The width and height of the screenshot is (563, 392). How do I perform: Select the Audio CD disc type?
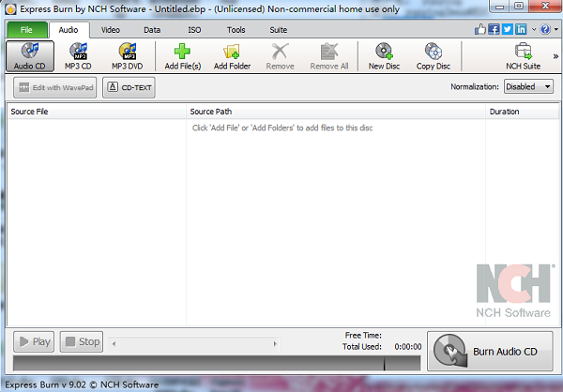pyautogui.click(x=30, y=56)
